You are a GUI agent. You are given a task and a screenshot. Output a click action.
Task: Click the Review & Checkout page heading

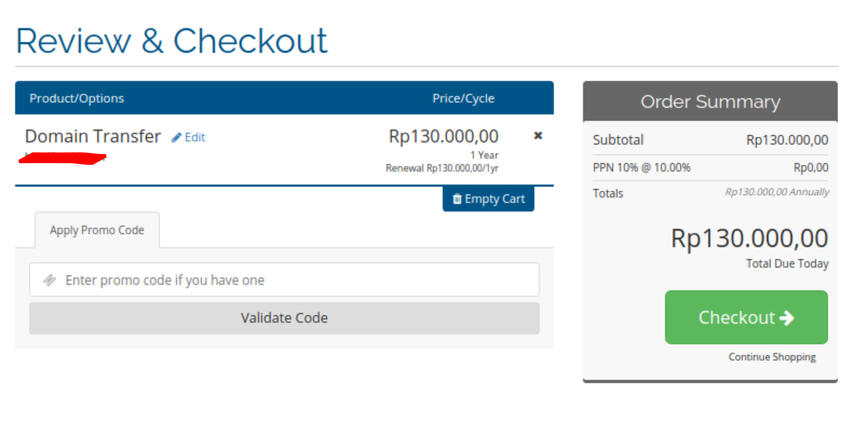tap(171, 41)
